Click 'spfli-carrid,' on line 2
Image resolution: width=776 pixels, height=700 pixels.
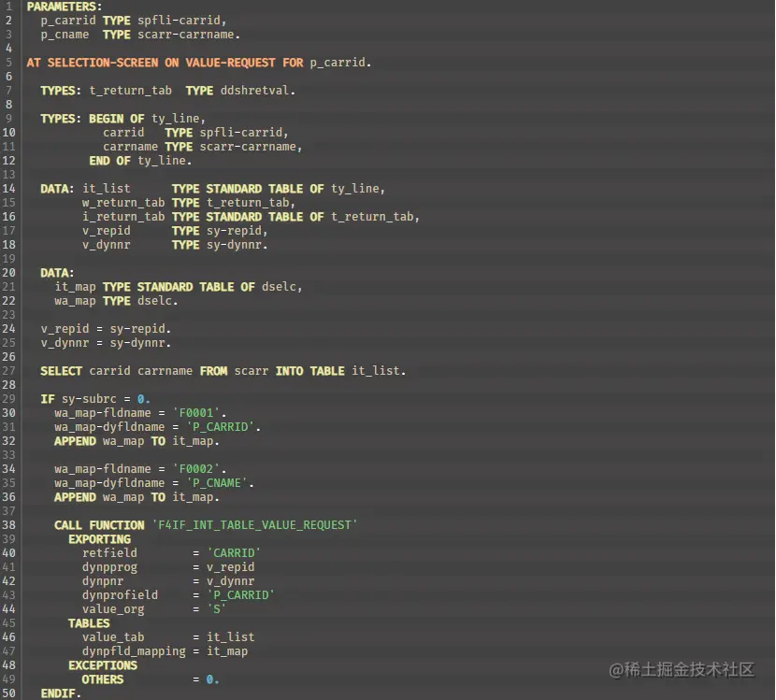tap(181, 21)
